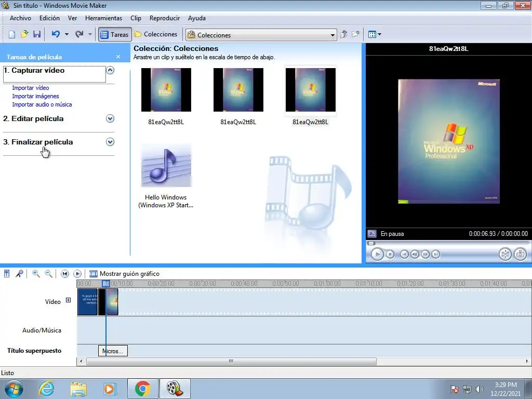
Task: Open the Edición menu
Action: 49,18
